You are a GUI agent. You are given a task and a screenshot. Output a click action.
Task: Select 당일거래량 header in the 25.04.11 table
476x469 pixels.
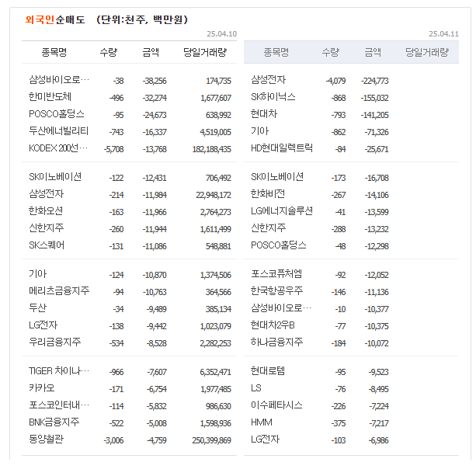[427, 52]
